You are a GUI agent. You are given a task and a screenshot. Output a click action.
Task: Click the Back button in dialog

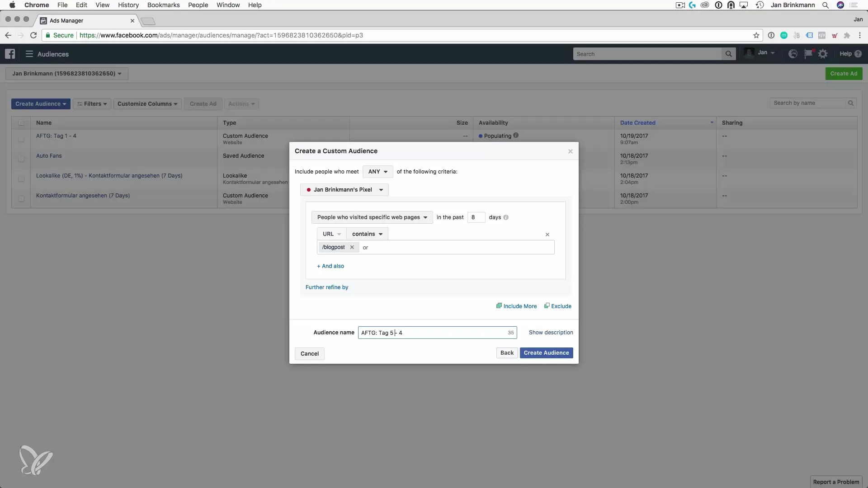tap(507, 353)
